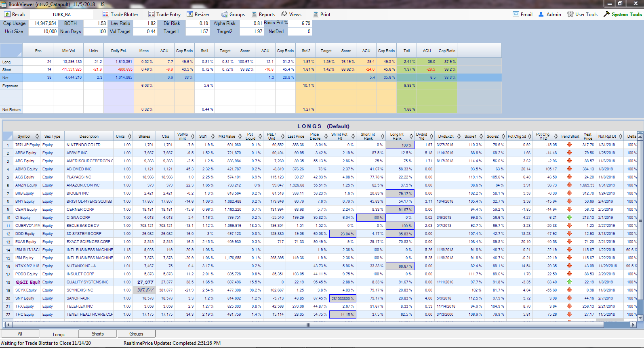Click the horizontal scrollbar right arrow

tap(633, 325)
